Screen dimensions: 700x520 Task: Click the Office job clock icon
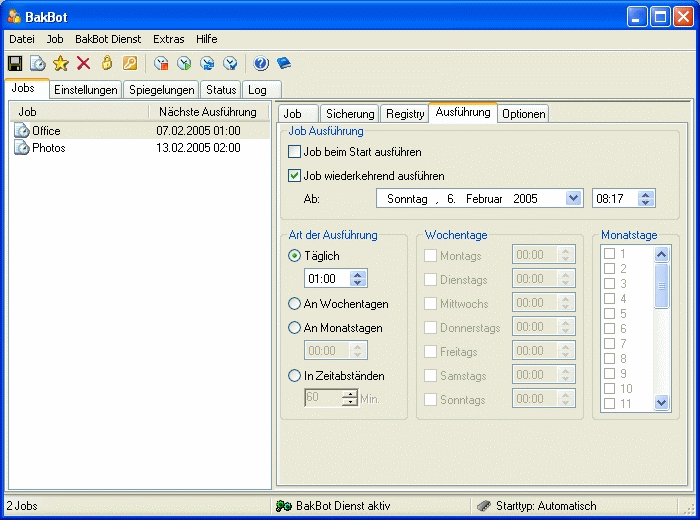pyautogui.click(x=22, y=130)
